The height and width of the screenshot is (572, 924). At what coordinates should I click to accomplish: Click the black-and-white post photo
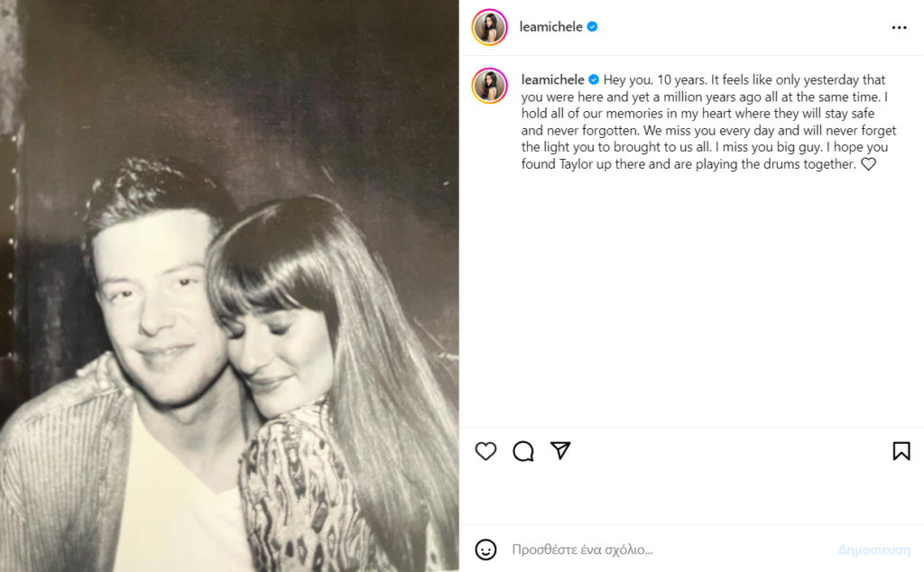pyautogui.click(x=229, y=286)
